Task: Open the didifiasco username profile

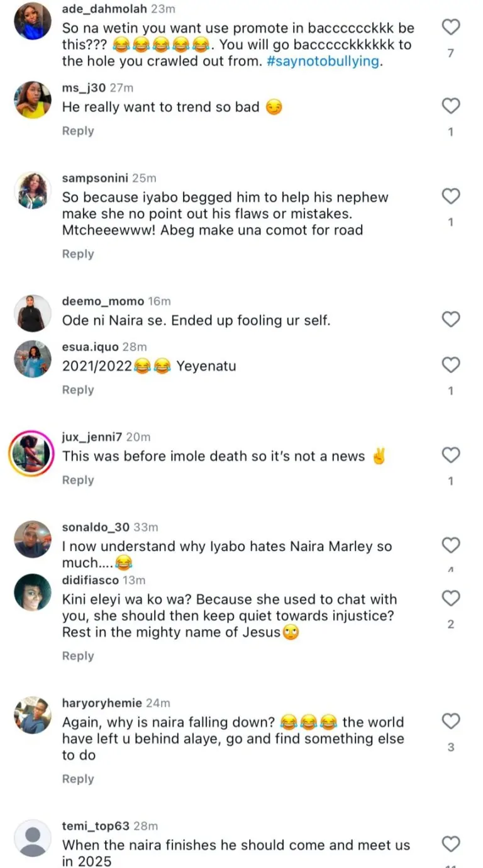Action: 89,580
